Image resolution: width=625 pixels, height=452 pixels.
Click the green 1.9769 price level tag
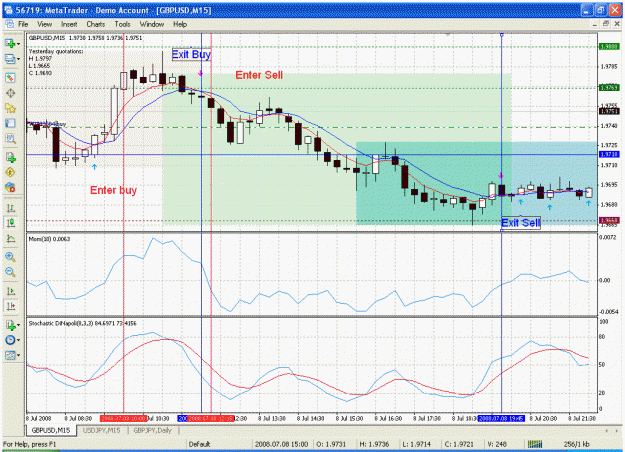coord(609,87)
